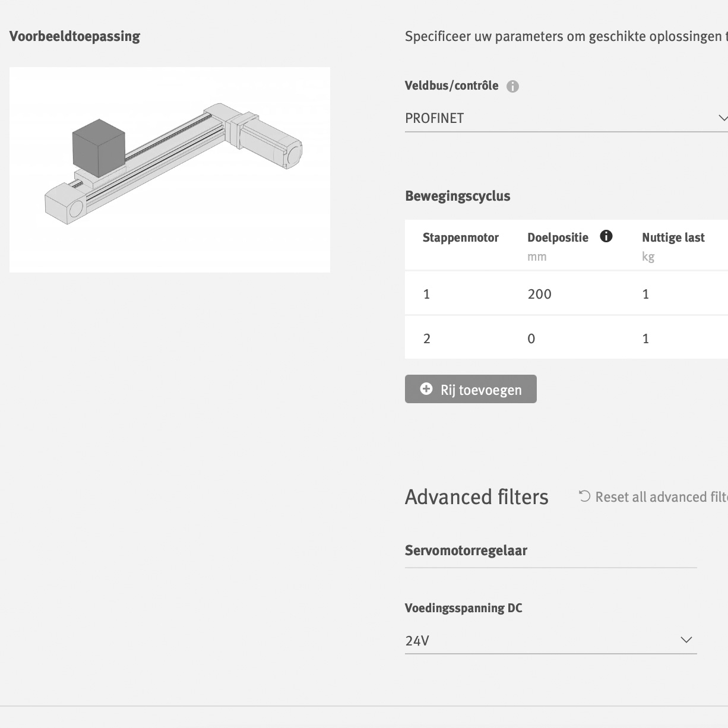This screenshot has height=728, width=728.
Task: Click the chevron arrow of the 24V selector
Action: tap(686, 640)
